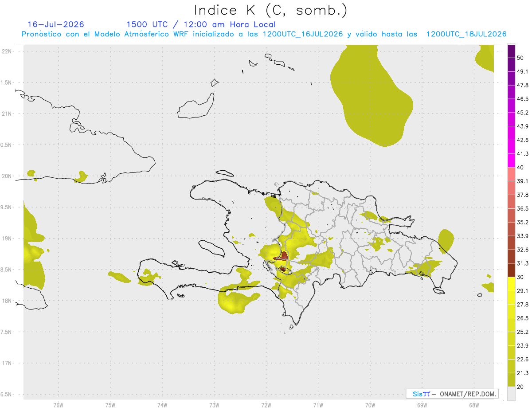Viewport: 532px width, 411px height.
Task: Click the bottom colorbar value '20'
Action: pos(520,387)
